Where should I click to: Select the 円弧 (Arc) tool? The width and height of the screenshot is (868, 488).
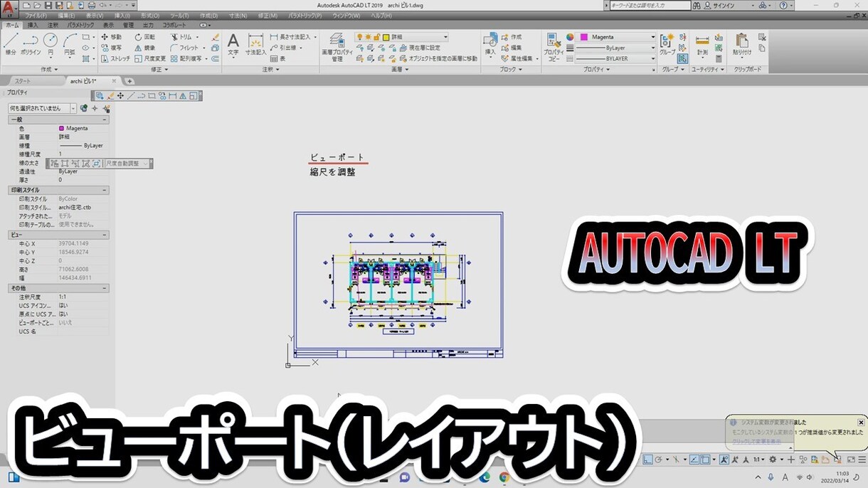[x=70, y=44]
